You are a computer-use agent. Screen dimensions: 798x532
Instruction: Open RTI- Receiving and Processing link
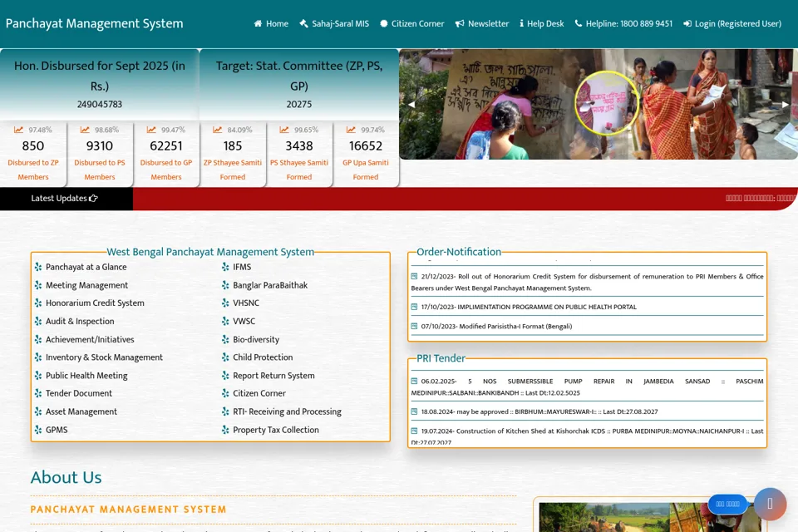pyautogui.click(x=287, y=411)
